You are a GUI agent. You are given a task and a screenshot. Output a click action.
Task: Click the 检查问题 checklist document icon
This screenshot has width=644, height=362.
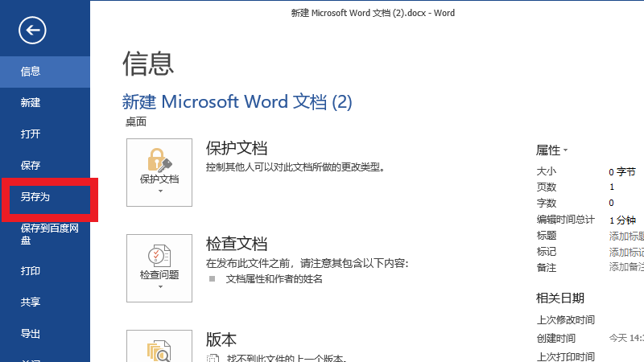159,255
